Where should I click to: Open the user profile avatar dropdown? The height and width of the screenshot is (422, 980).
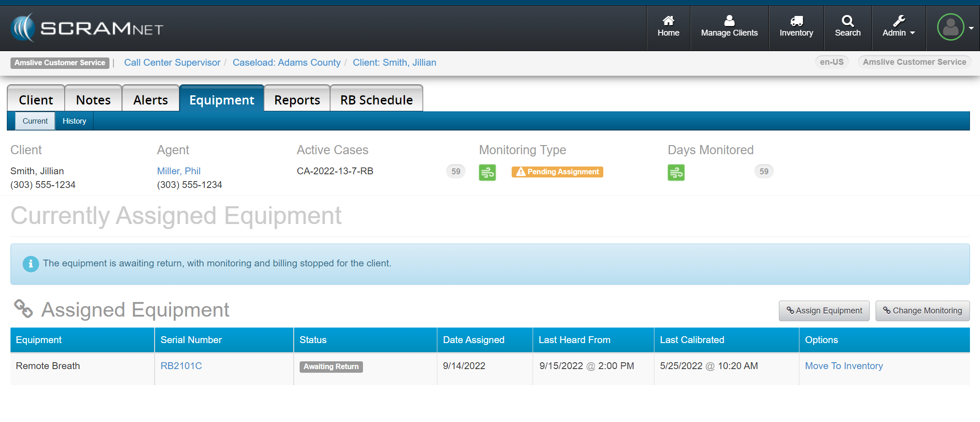tap(955, 27)
